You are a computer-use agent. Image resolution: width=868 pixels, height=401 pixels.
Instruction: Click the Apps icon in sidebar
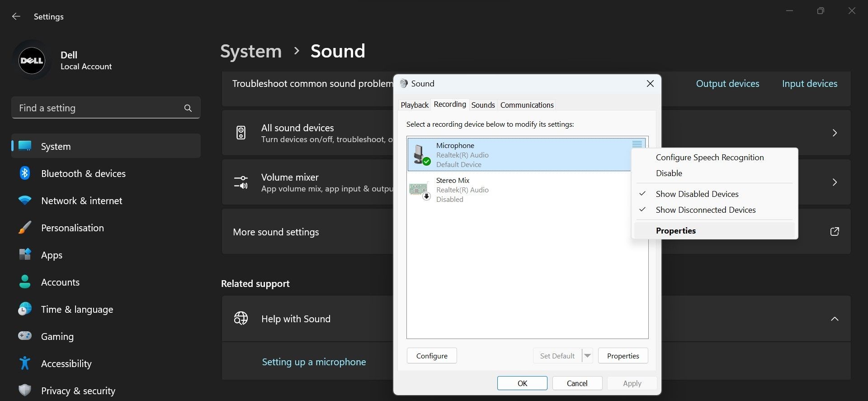pos(25,254)
